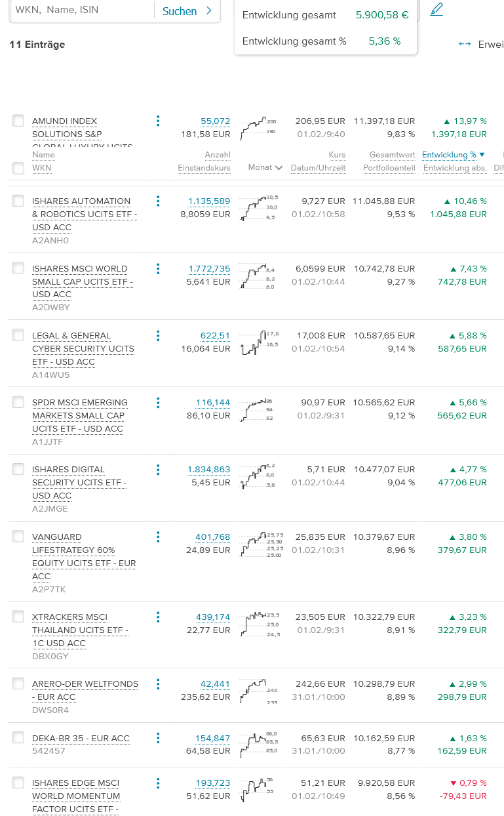Click the iShares Digital Security quantity 1.834,863

click(208, 469)
